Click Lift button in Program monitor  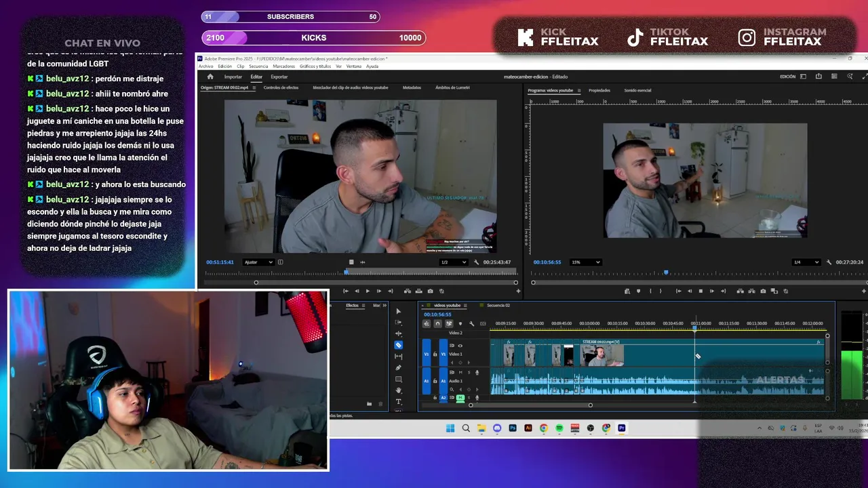741,291
